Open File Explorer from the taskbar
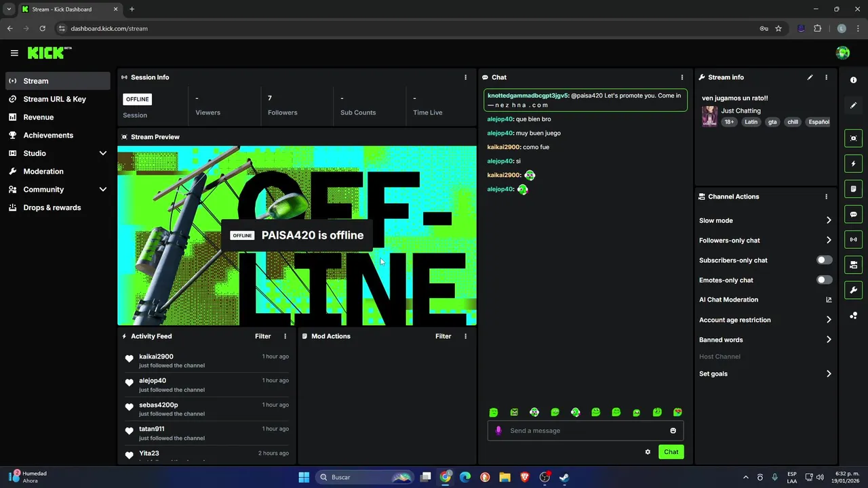The width and height of the screenshot is (868, 488). [505, 477]
